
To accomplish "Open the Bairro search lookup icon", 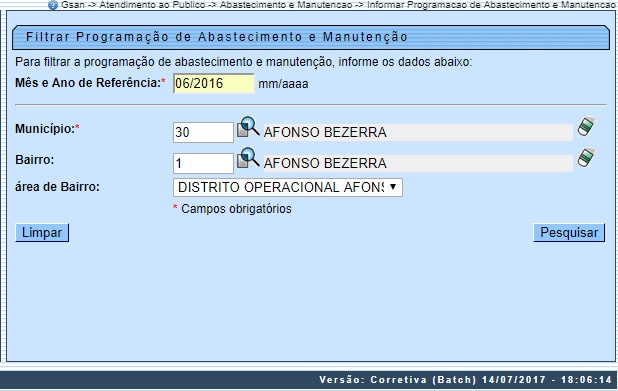I will tap(248, 158).
